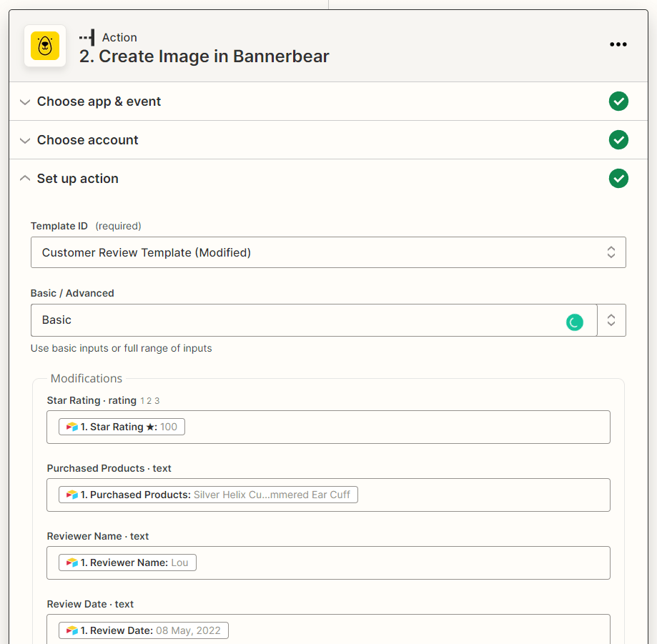Select the Review Date: 08 May, 2022 pill
The width and height of the screenshot is (657, 644).
(x=143, y=630)
